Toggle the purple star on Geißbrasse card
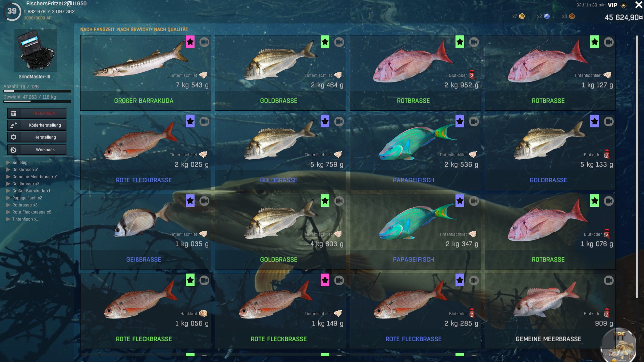Viewport: 644px width, 362px height. click(x=190, y=201)
